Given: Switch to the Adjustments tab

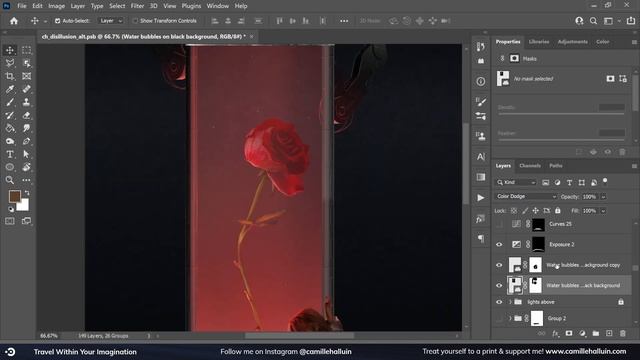Looking at the screenshot, I should click(573, 42).
